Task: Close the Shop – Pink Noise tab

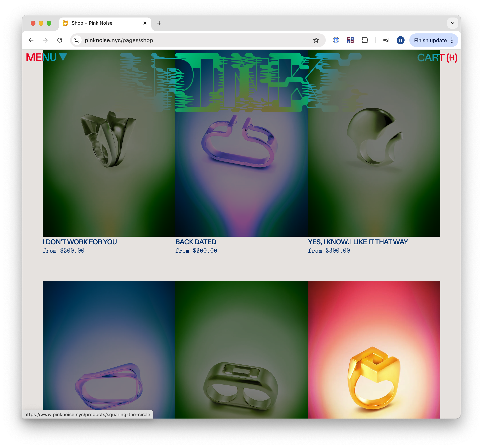Action: 145,23
